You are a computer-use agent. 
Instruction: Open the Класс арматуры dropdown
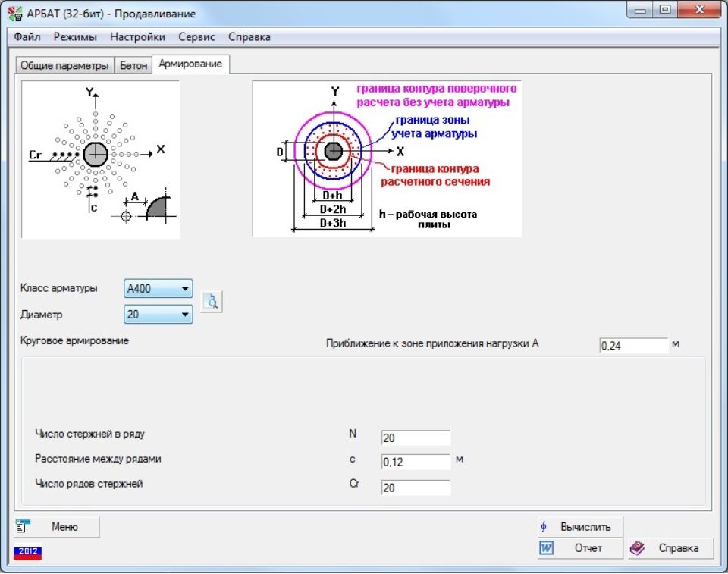pos(184,289)
